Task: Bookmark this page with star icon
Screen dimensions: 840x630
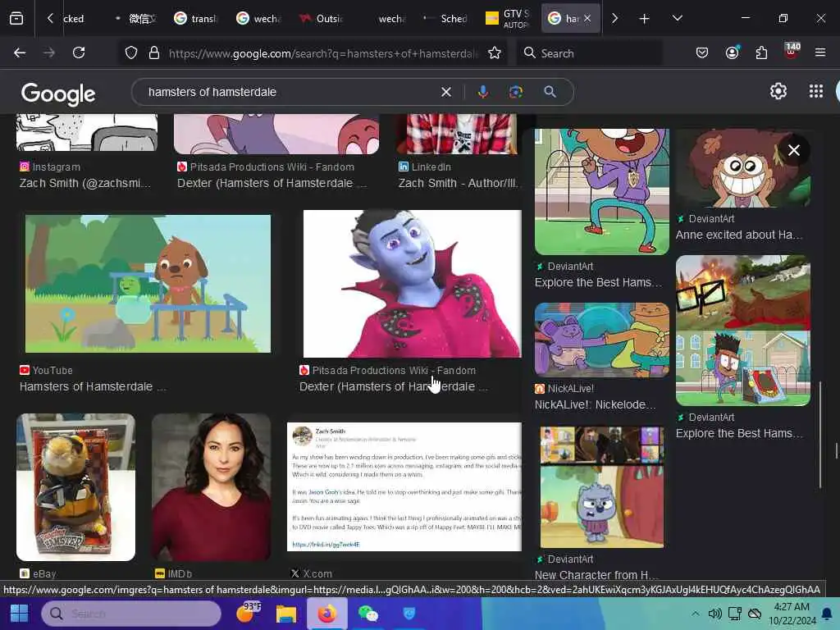Action: click(x=495, y=52)
